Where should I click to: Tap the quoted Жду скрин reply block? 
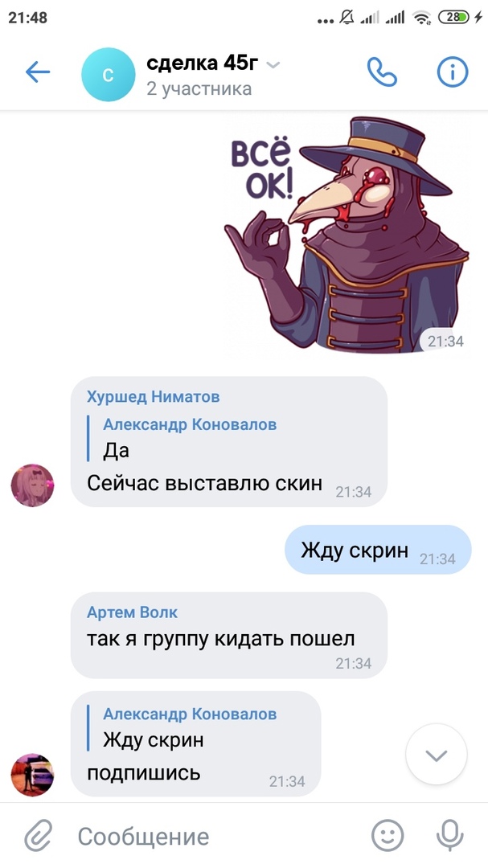pyautogui.click(x=182, y=728)
